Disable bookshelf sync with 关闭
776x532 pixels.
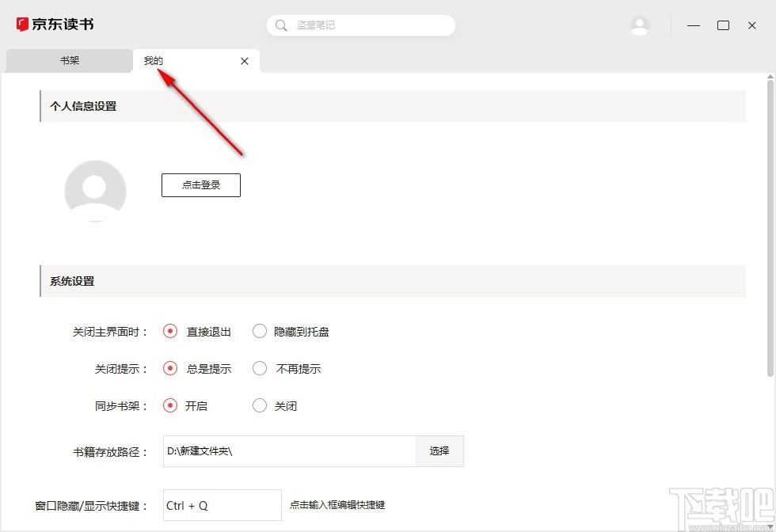click(260, 405)
